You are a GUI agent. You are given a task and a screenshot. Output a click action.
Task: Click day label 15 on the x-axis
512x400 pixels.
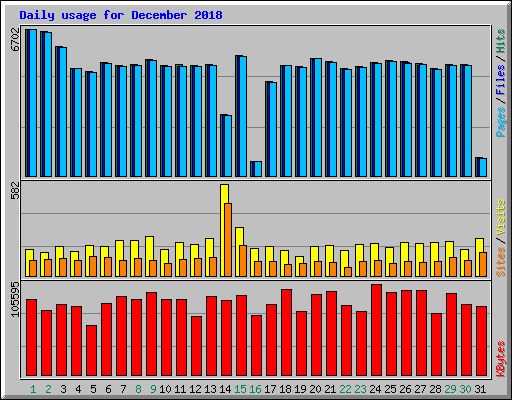(240, 389)
